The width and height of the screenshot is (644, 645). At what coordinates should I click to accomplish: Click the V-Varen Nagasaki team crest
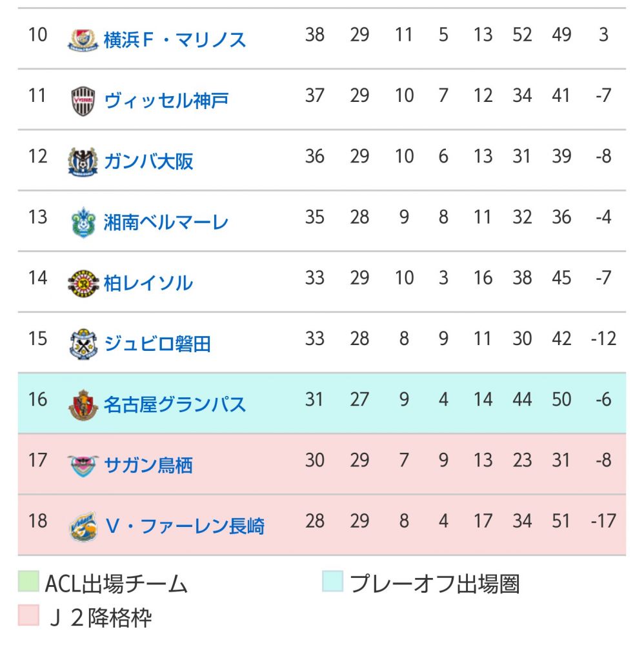point(83,526)
